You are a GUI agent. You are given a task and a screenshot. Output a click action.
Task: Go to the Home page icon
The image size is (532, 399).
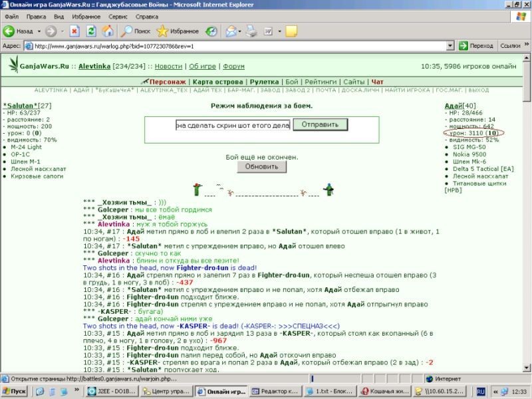[108, 31]
